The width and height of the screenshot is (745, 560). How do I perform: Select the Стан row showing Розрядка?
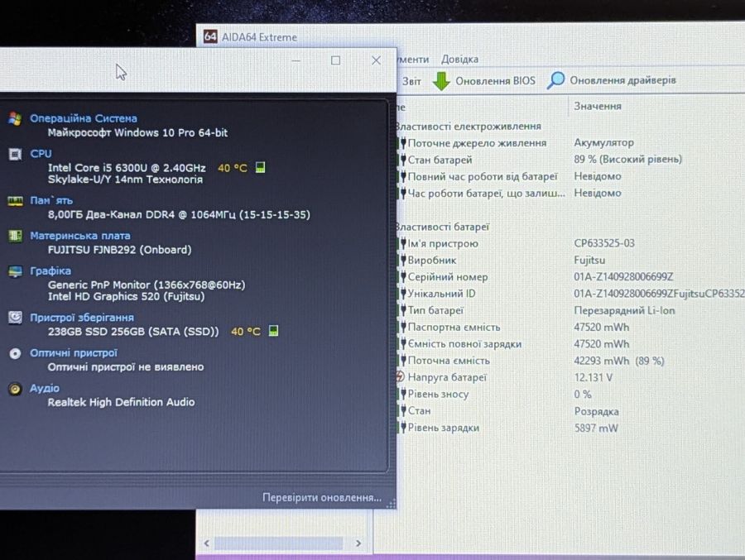(570, 411)
